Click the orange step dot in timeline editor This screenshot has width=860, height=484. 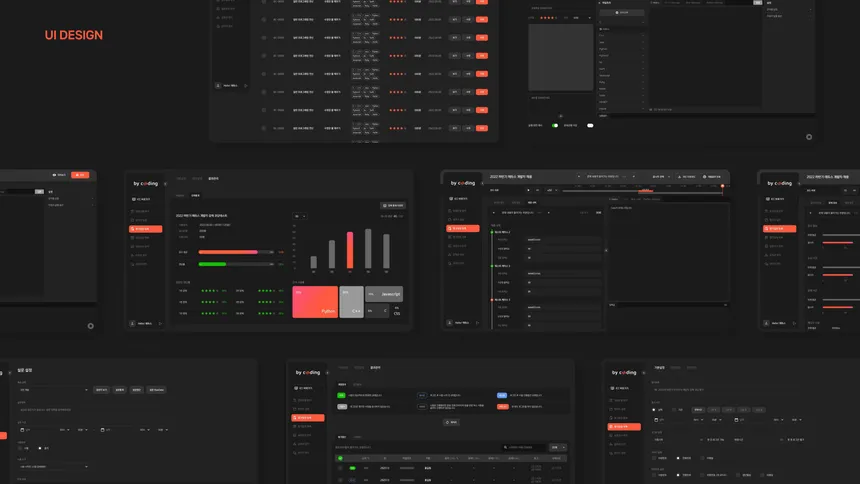(x=491, y=300)
